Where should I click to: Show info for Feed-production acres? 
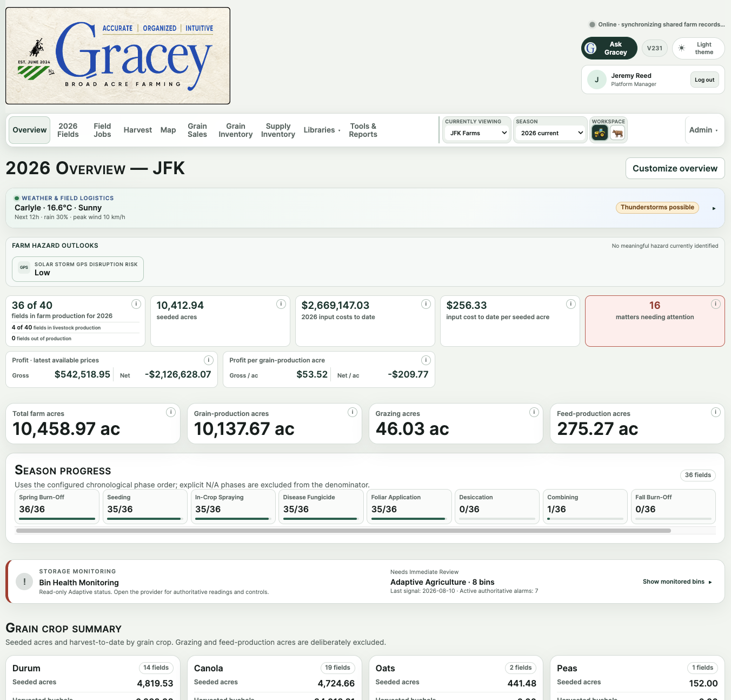[x=716, y=412]
